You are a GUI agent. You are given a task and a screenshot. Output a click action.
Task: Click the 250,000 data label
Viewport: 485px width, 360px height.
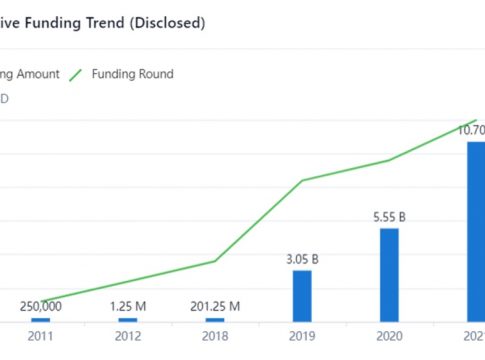pyautogui.click(x=41, y=307)
